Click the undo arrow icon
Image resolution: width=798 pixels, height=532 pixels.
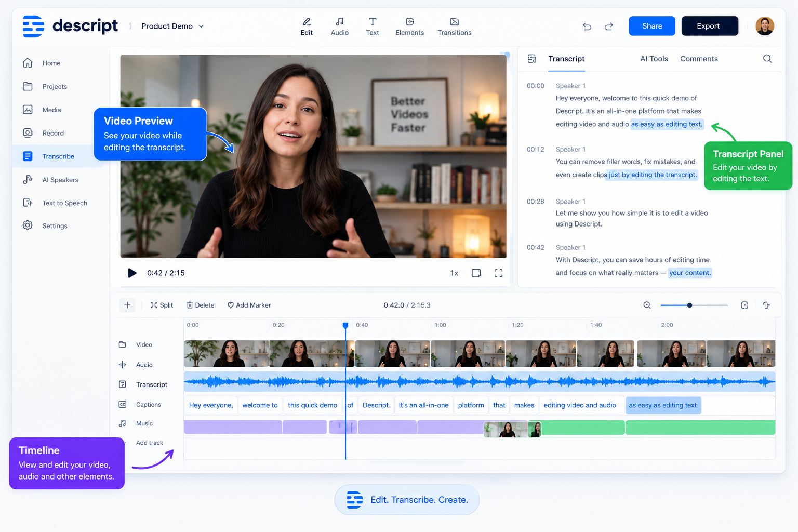[x=587, y=26]
